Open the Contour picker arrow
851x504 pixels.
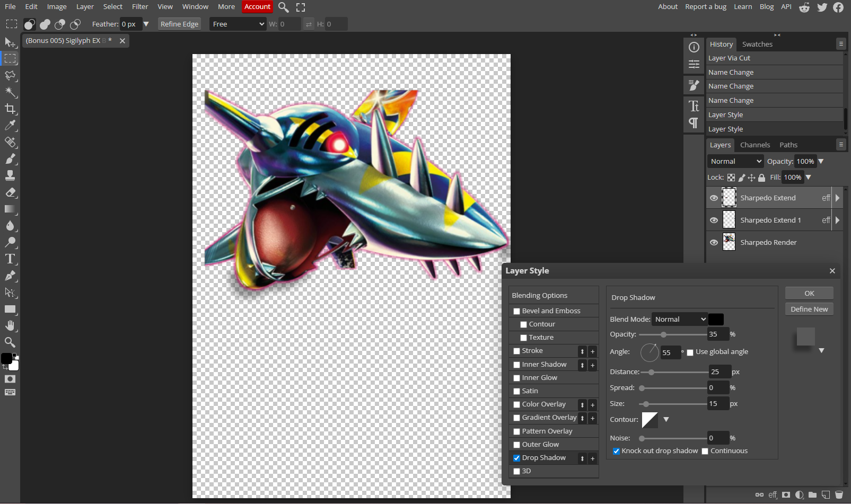click(666, 420)
